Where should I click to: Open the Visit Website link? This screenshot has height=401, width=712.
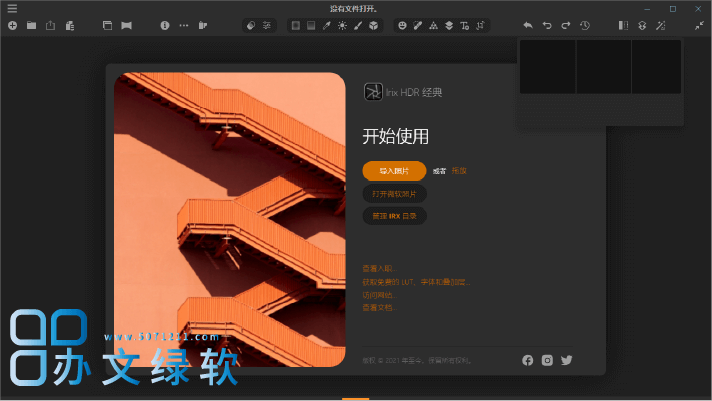pos(380,295)
